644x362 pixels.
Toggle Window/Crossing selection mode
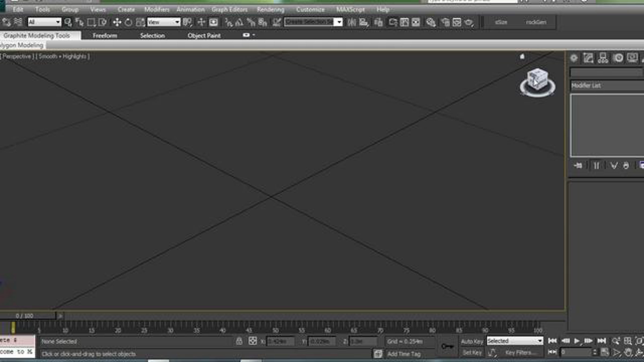[x=103, y=22]
